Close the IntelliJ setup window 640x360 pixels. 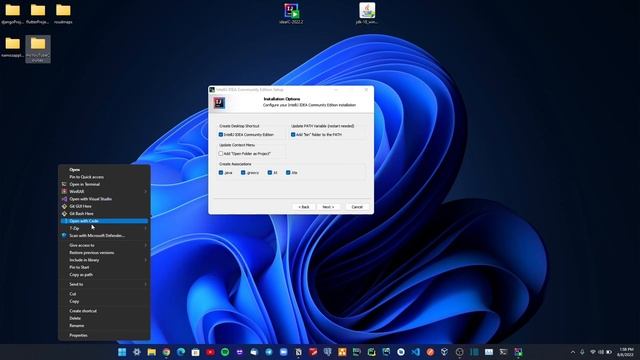(366, 89)
